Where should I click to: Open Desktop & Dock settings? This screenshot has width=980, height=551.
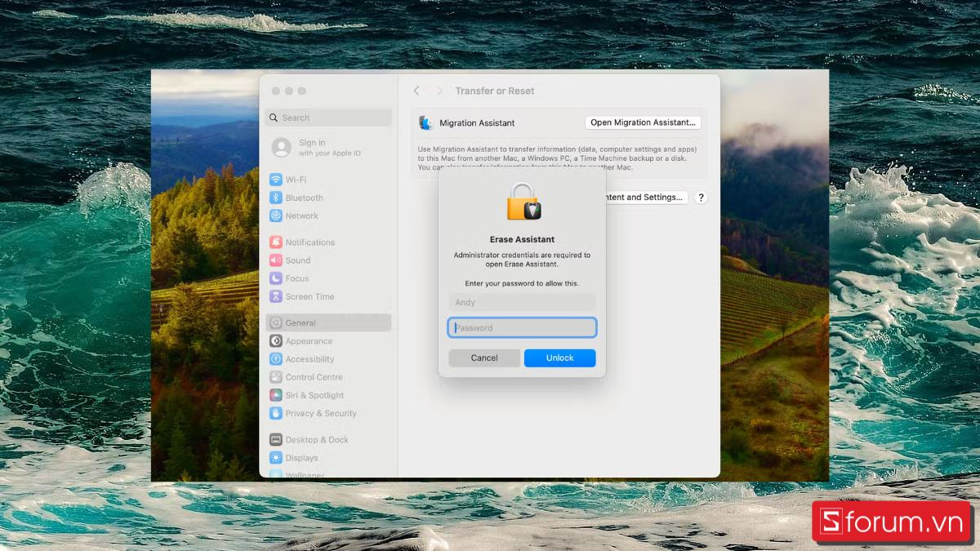point(278,439)
